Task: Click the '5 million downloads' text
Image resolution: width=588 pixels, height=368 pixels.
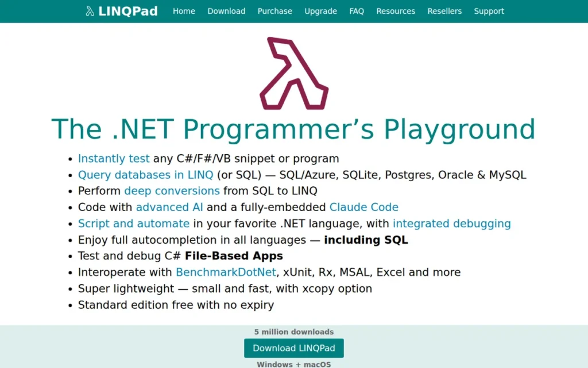Action: pyautogui.click(x=294, y=332)
